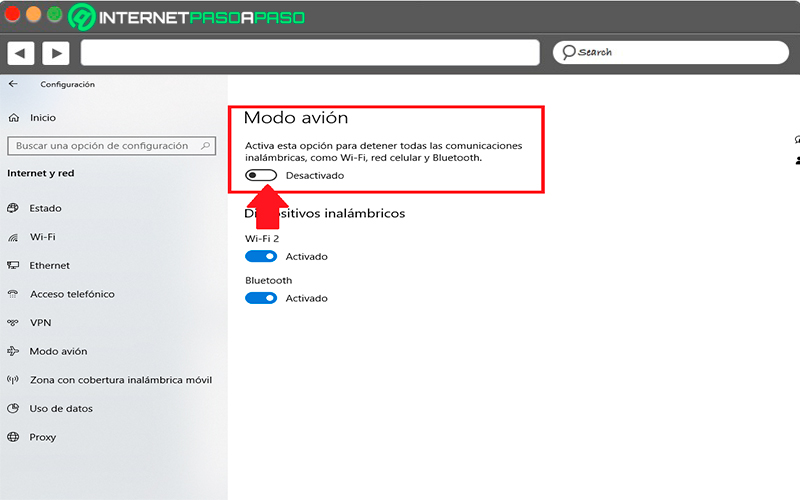Click the Acceso telefónico phone icon
This screenshot has height=500, width=800.
click(x=13, y=294)
